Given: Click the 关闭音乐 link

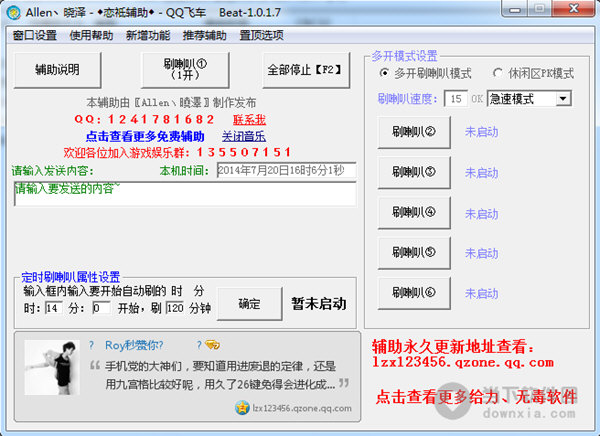Looking at the screenshot, I should [x=244, y=137].
